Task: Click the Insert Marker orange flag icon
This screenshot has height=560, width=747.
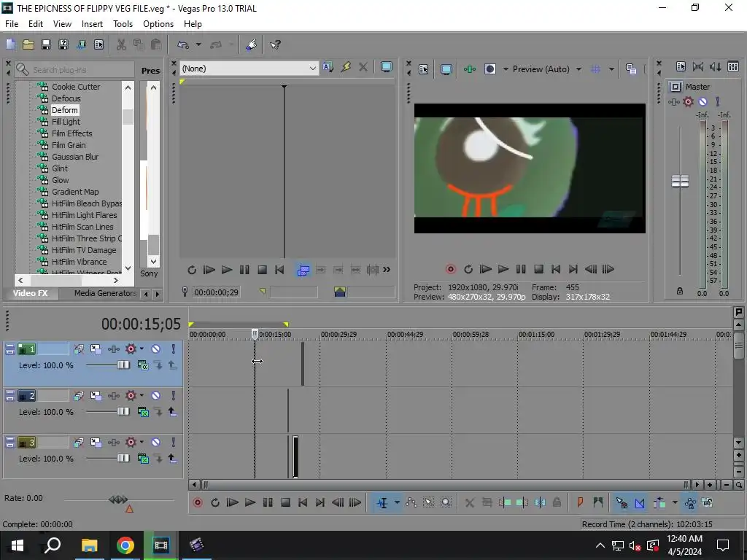Action: 580,502
